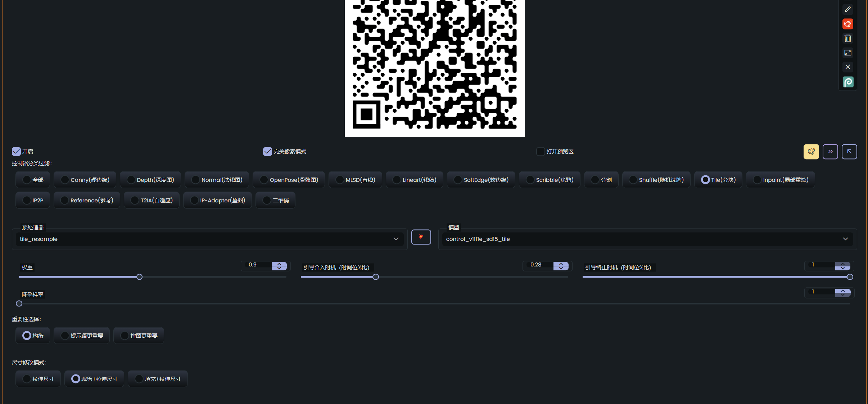868x404 pixels.
Task: Increase the 权重 value with up arrow
Action: pos(279,264)
